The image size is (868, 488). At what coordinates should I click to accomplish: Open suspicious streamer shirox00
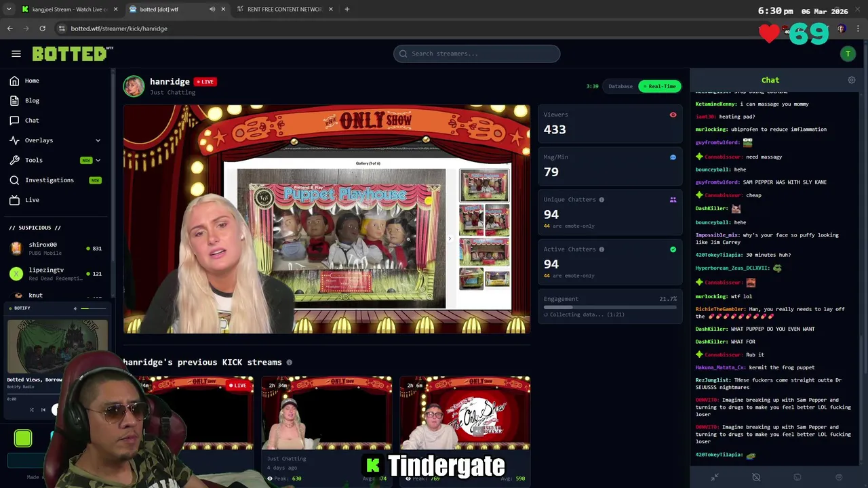(x=56, y=248)
